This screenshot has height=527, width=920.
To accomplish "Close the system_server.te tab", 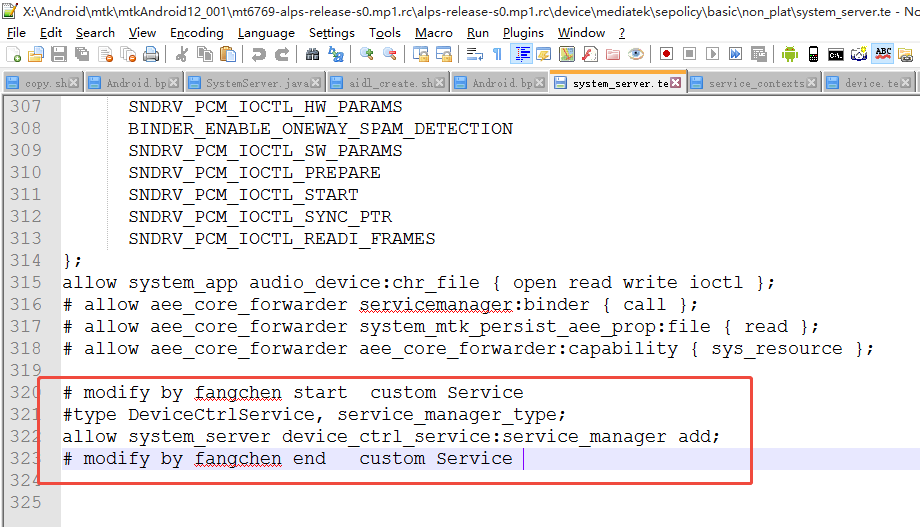I will 676,83.
